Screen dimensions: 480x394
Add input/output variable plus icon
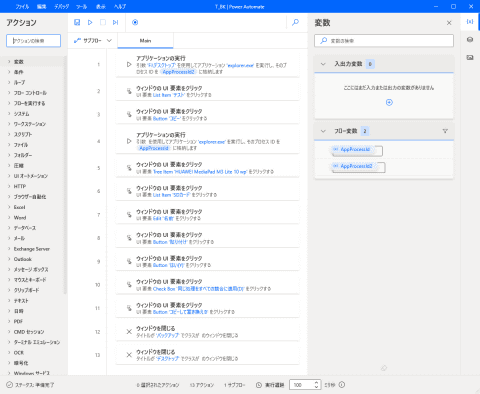point(389,102)
